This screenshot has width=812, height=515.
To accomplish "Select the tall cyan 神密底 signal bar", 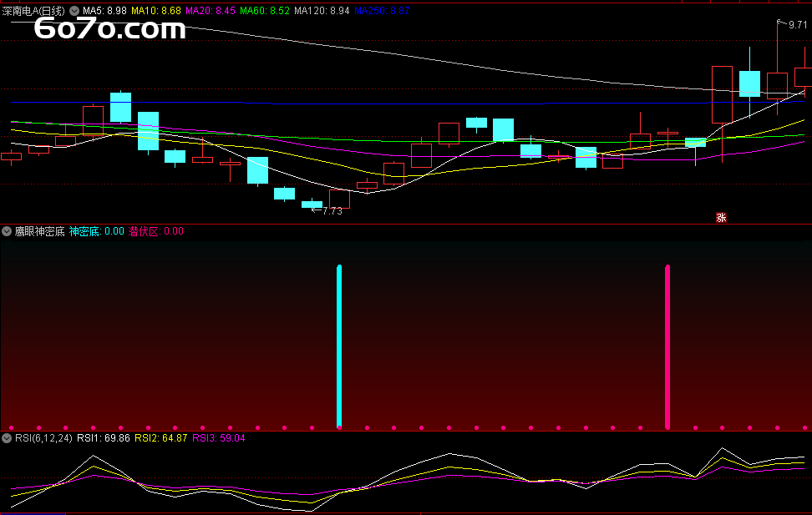I will click(339, 346).
